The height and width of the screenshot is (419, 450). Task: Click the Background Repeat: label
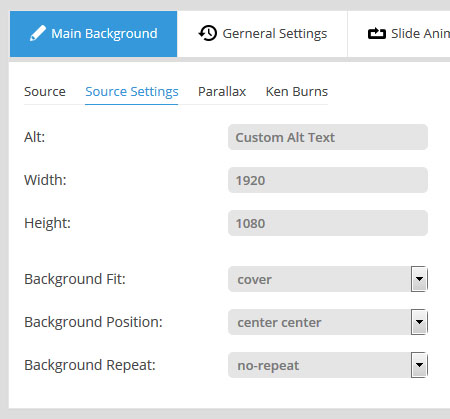pos(90,365)
